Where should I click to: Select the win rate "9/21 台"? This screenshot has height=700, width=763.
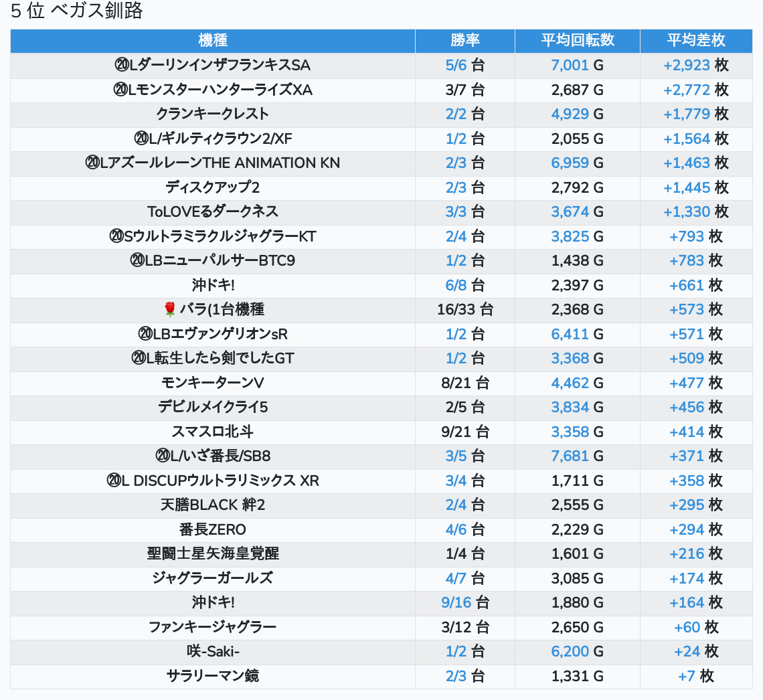coord(465,432)
